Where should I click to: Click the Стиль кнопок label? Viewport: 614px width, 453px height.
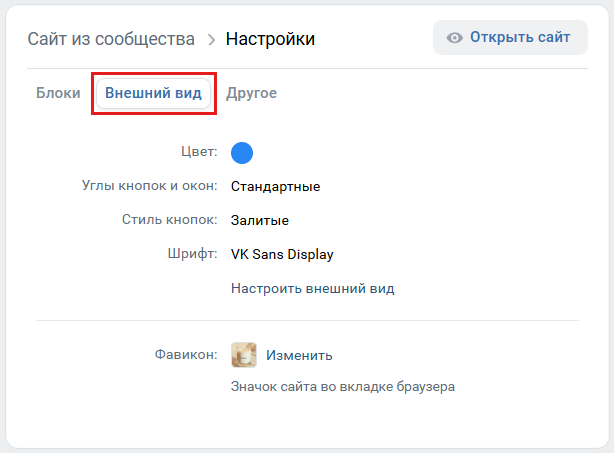(x=169, y=220)
